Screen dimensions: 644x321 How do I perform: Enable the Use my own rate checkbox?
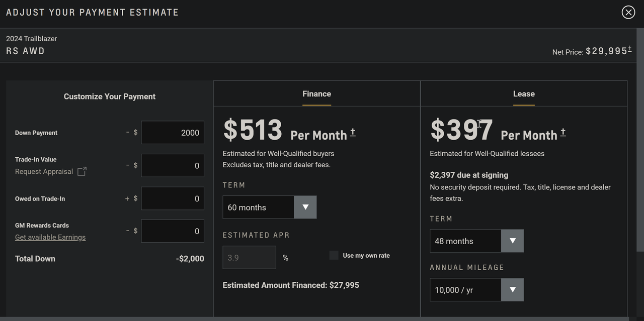point(334,255)
